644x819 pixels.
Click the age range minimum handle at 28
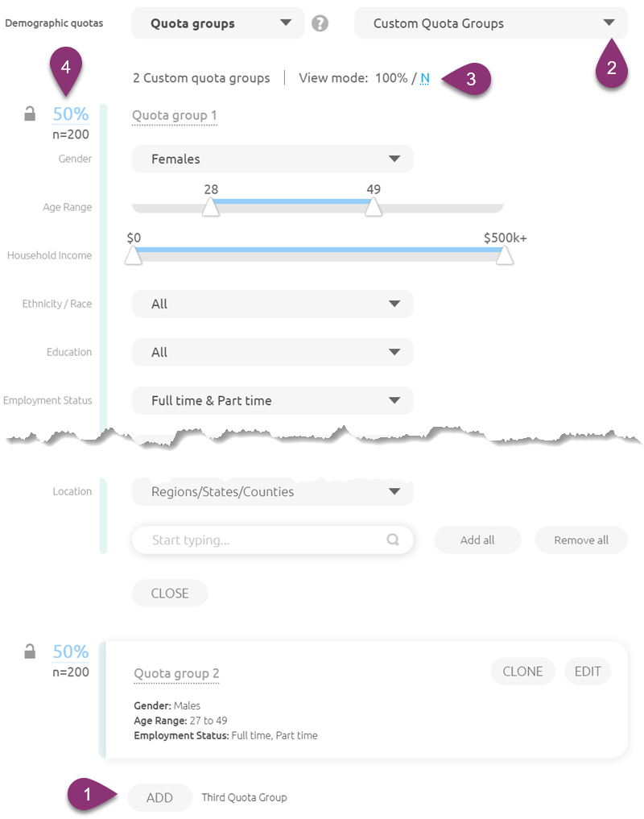211,209
